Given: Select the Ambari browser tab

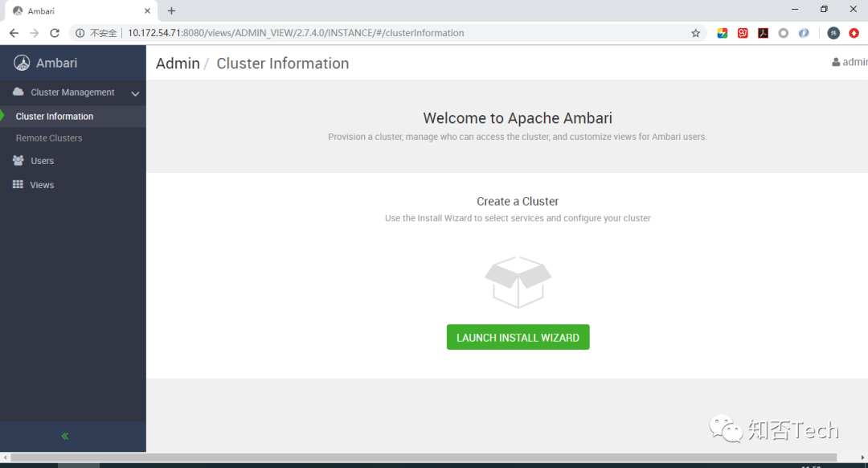Looking at the screenshot, I should (x=81, y=11).
